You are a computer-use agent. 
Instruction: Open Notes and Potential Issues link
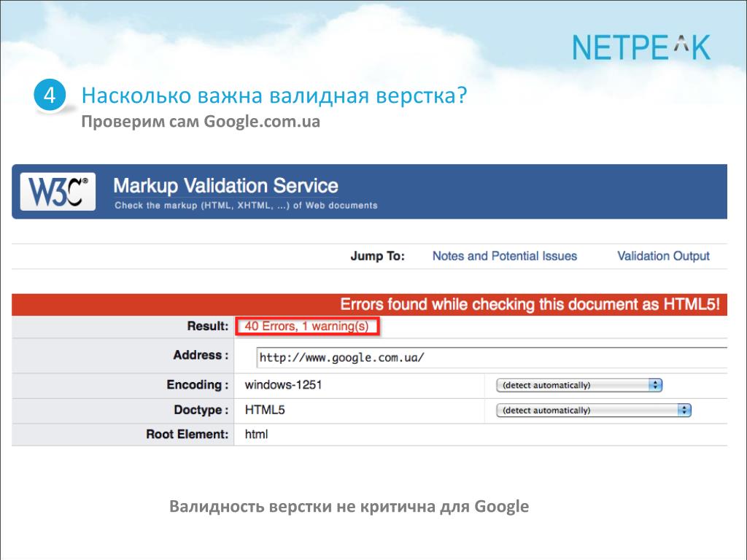(505, 256)
